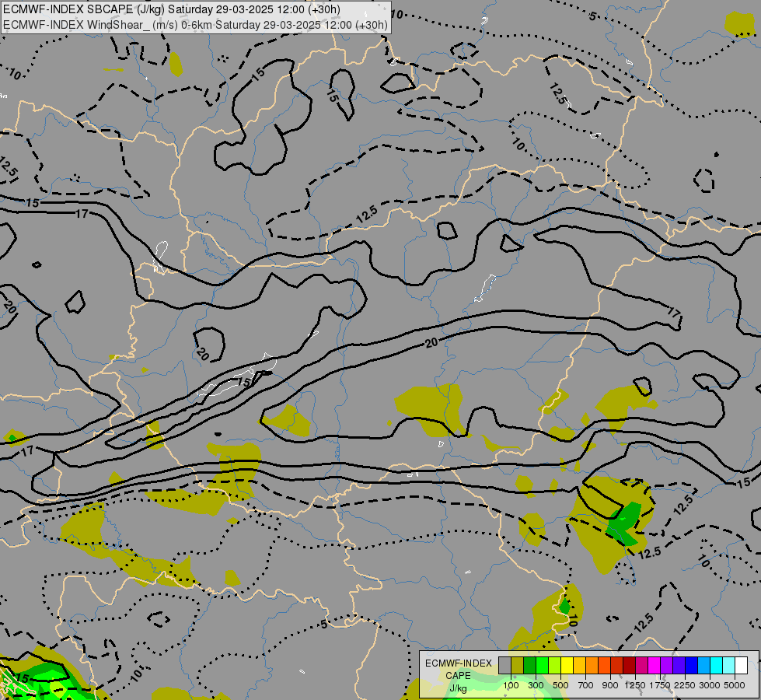
Task: Pick the pure blue legend swatch
Action: [x=692, y=666]
